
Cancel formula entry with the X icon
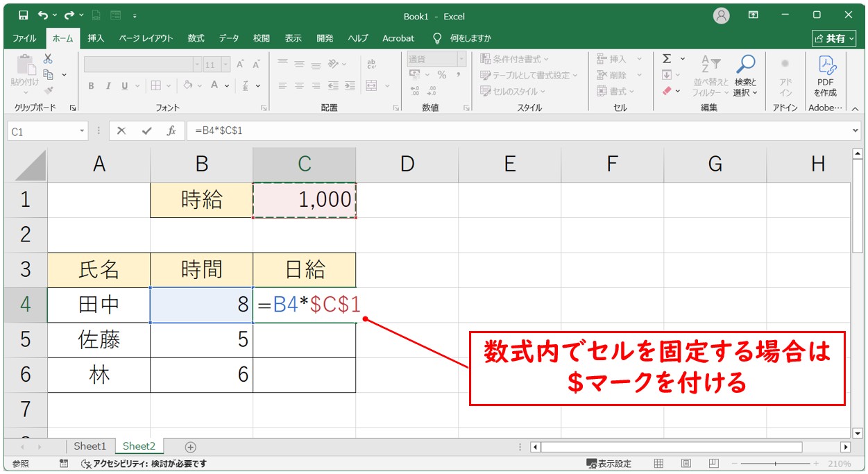(121, 130)
